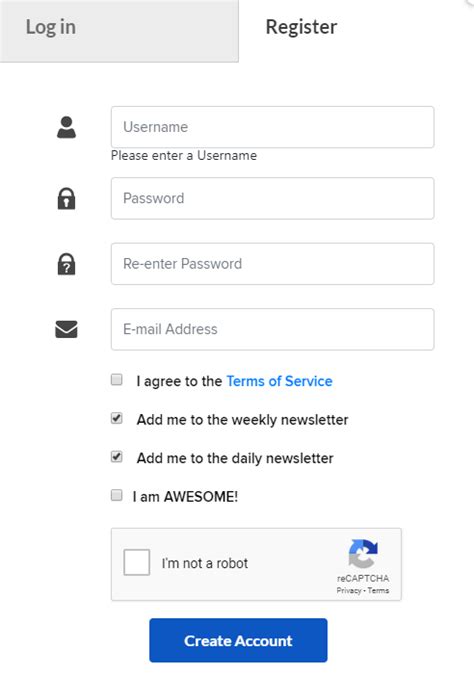Click the question-mark padlock icon
The height and width of the screenshot is (676, 474).
click(x=66, y=264)
